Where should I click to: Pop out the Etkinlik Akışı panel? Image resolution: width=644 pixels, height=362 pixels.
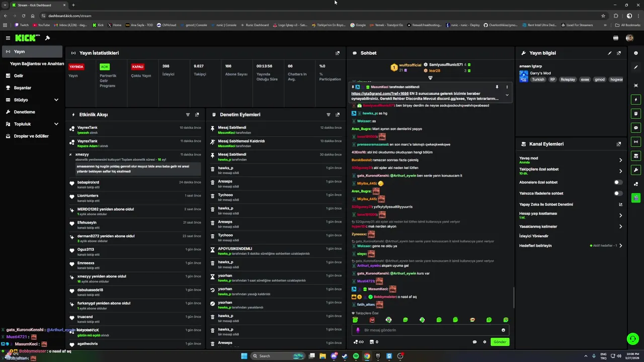[x=197, y=115]
